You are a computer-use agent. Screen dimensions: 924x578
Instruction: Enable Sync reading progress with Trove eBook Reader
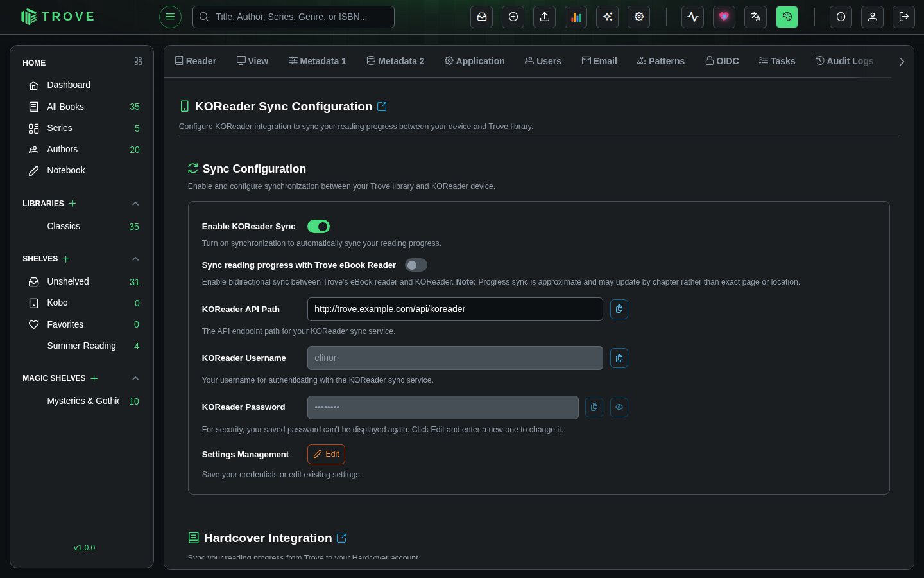416,265
